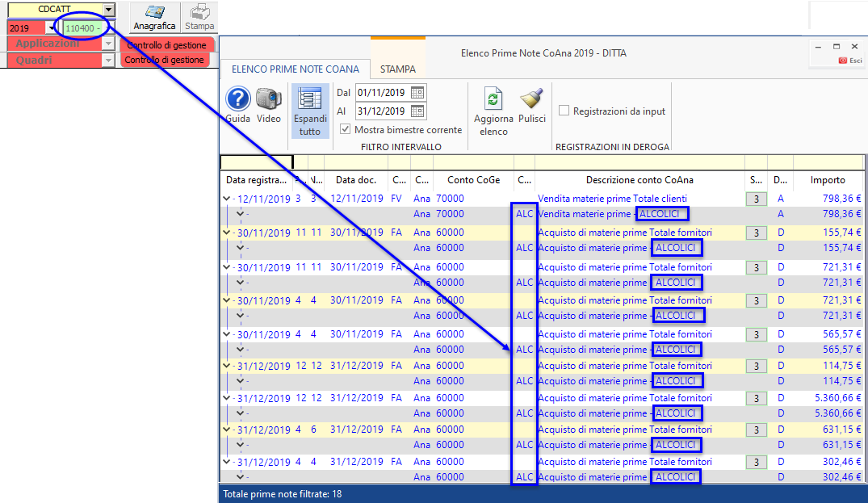Collapse the 631,15 € Totale fornitori row
Image resolution: width=868 pixels, height=503 pixels.
point(226,430)
